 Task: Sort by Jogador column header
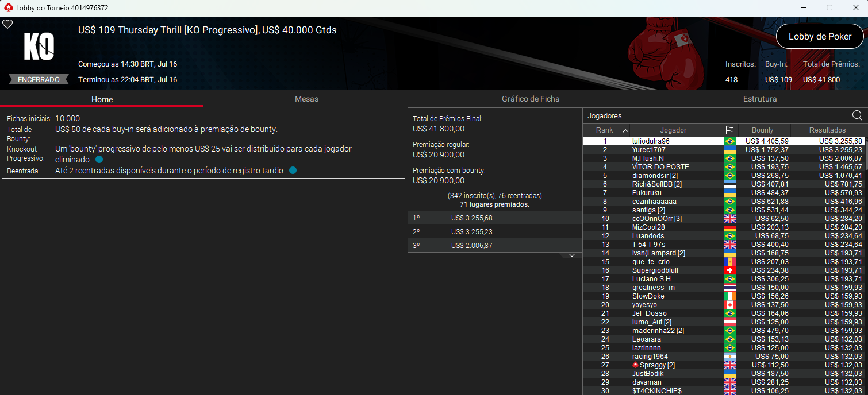pyautogui.click(x=673, y=130)
